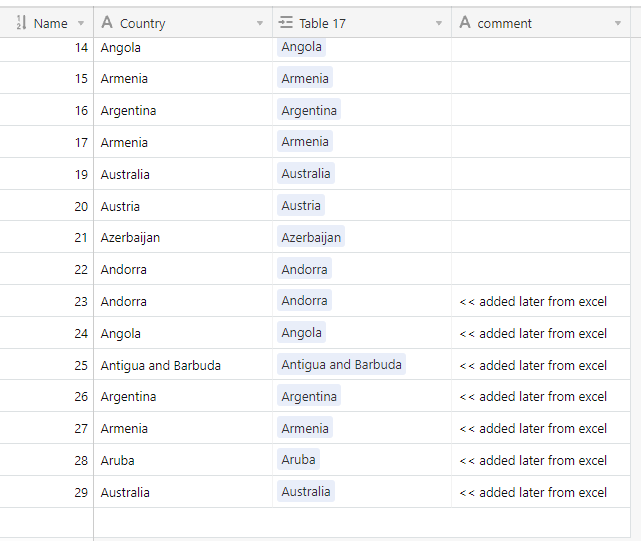Viewport: 641px width, 541px height.
Task: Click linked record Angola in row 24
Action: coord(301,332)
